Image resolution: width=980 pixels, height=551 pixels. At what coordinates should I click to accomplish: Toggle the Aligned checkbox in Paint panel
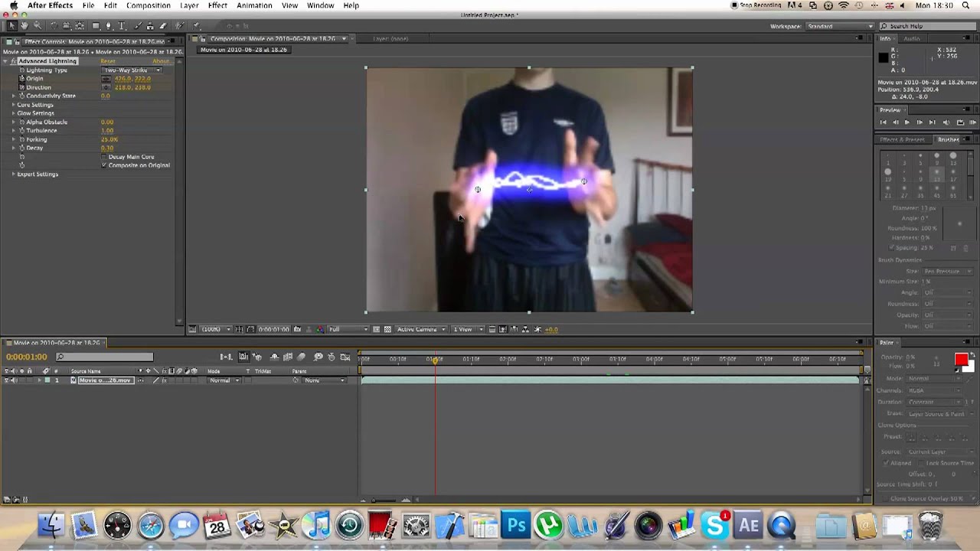tap(886, 463)
